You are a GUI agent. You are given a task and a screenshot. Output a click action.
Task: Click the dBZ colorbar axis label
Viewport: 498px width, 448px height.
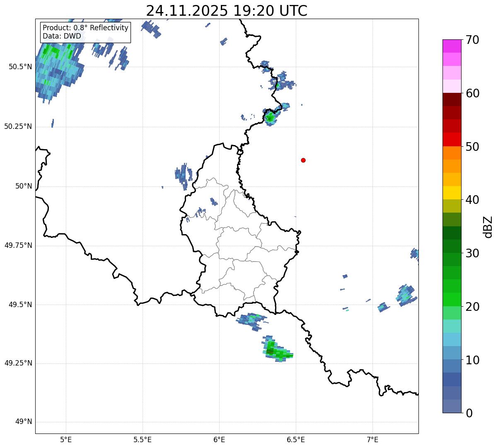[x=488, y=227]
